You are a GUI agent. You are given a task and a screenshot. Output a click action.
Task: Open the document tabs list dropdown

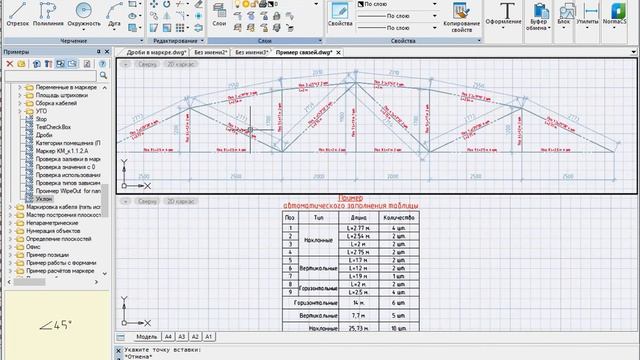(633, 52)
